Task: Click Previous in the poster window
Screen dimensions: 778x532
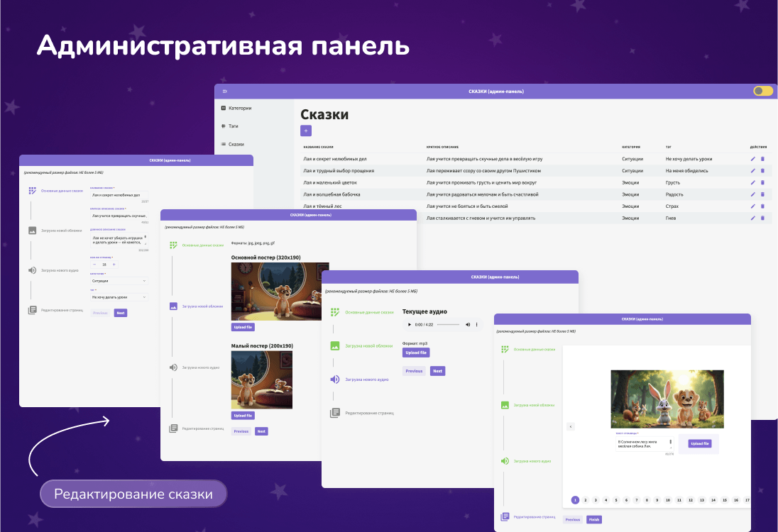Action: [241, 431]
